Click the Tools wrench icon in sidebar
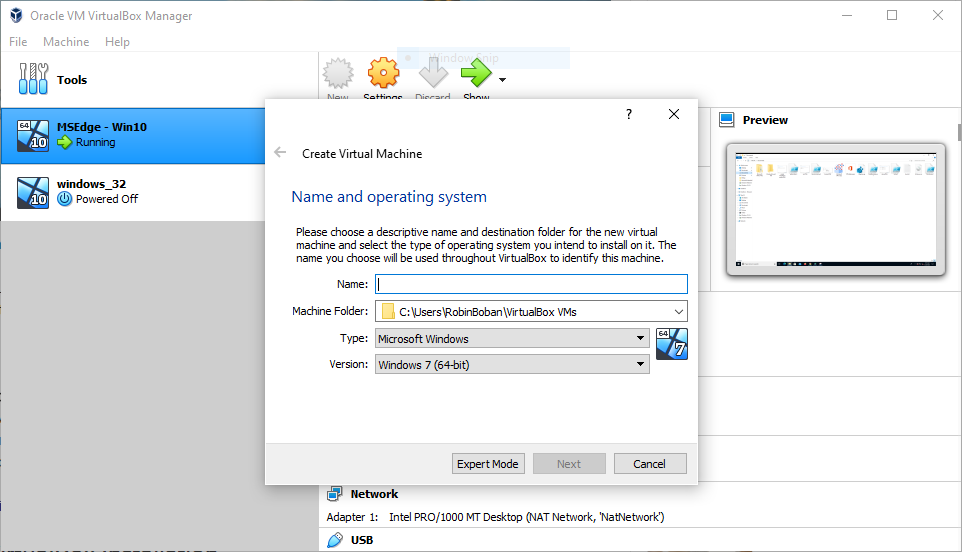Image resolution: width=962 pixels, height=552 pixels. (x=33, y=79)
